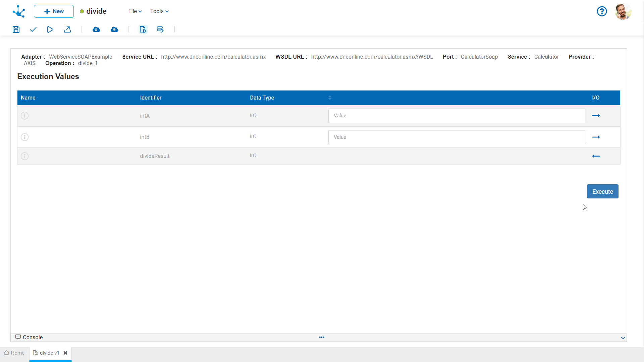
Task: Click the rows-with-play toolbar icon
Action: [x=160, y=29]
